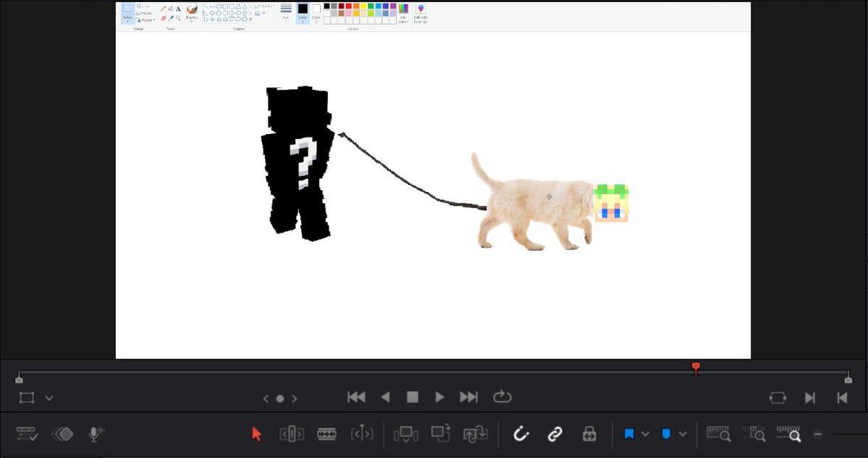Toggle loop playback

click(502, 396)
